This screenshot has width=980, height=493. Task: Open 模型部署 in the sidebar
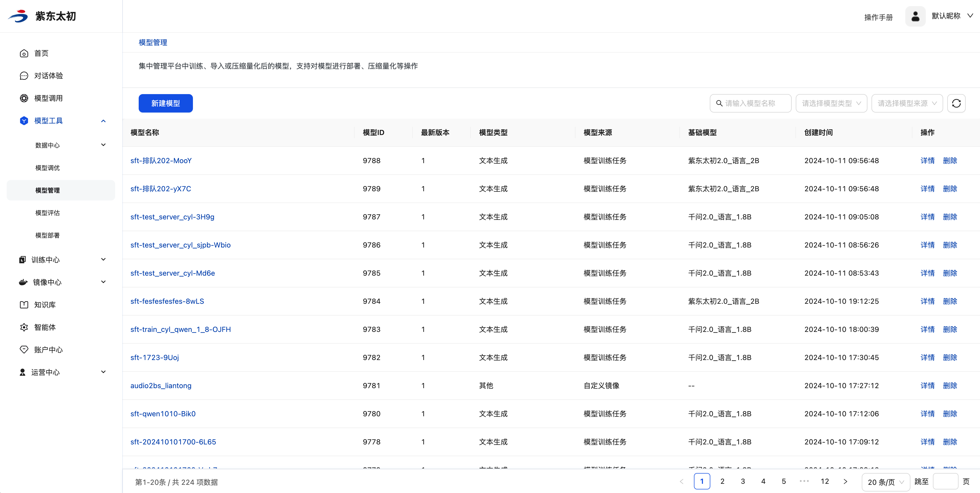tap(48, 235)
